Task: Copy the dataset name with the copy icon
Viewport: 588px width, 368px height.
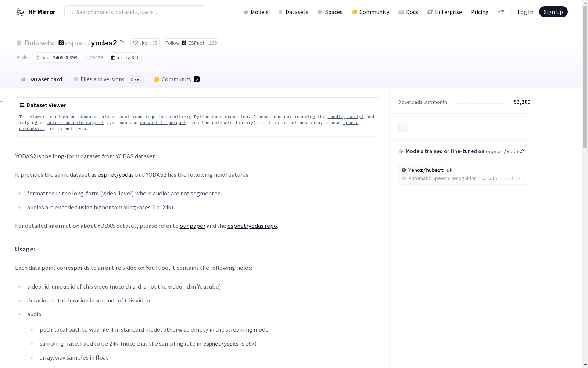Action: (122, 43)
